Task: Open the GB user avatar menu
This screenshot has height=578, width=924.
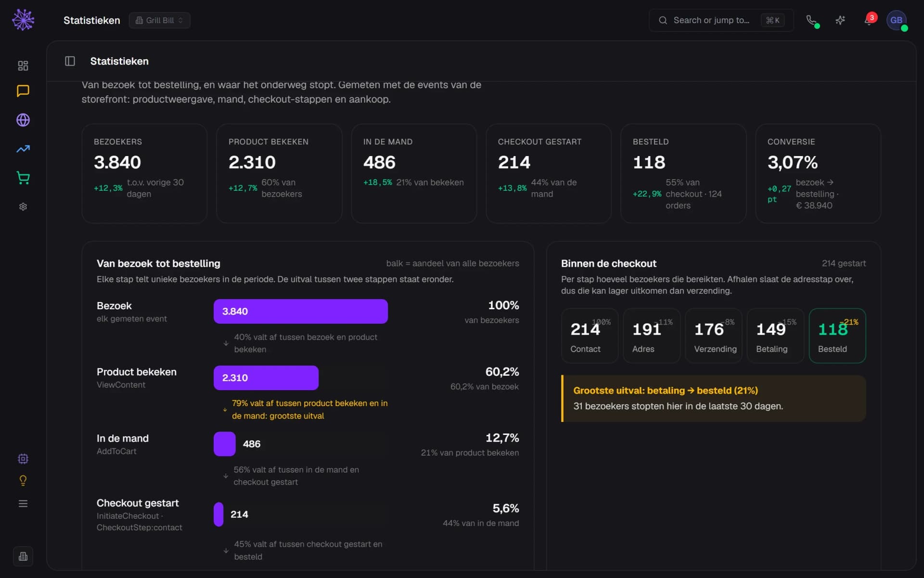Action: tap(897, 20)
